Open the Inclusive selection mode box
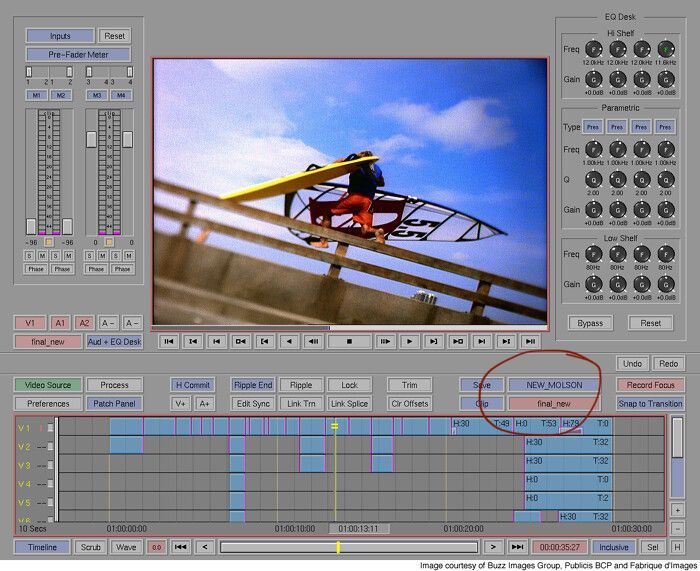Viewport: 700px width, 571px height. (x=614, y=547)
